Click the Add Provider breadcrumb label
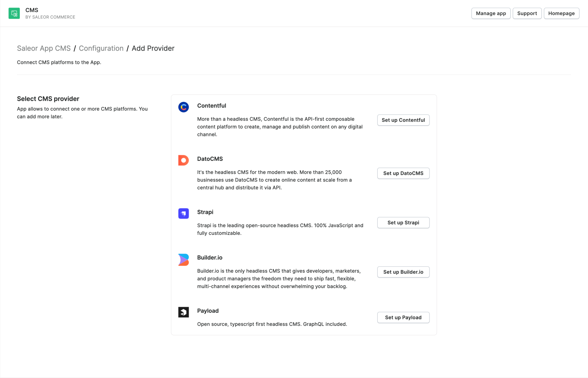This screenshot has height=378, width=588. click(x=153, y=48)
